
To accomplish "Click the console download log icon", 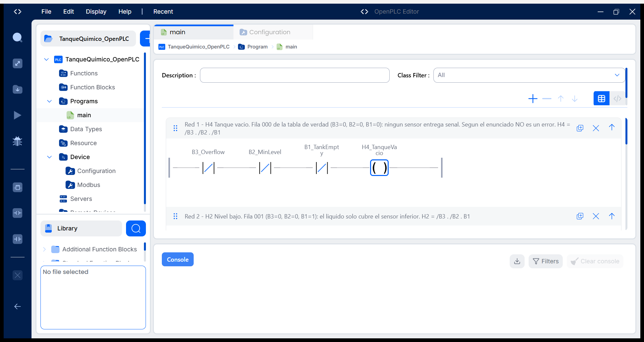I will point(517,261).
